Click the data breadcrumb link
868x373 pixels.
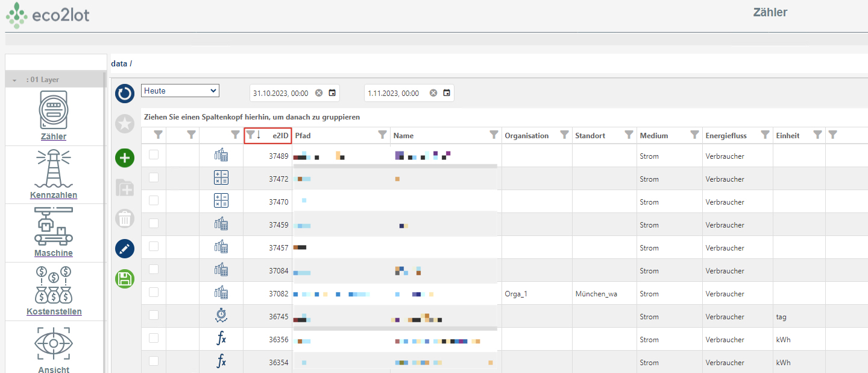[x=119, y=63]
